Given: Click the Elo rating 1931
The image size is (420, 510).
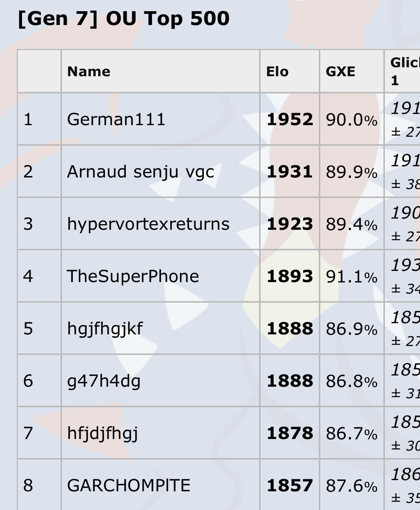Looking at the screenshot, I should click(x=290, y=172).
